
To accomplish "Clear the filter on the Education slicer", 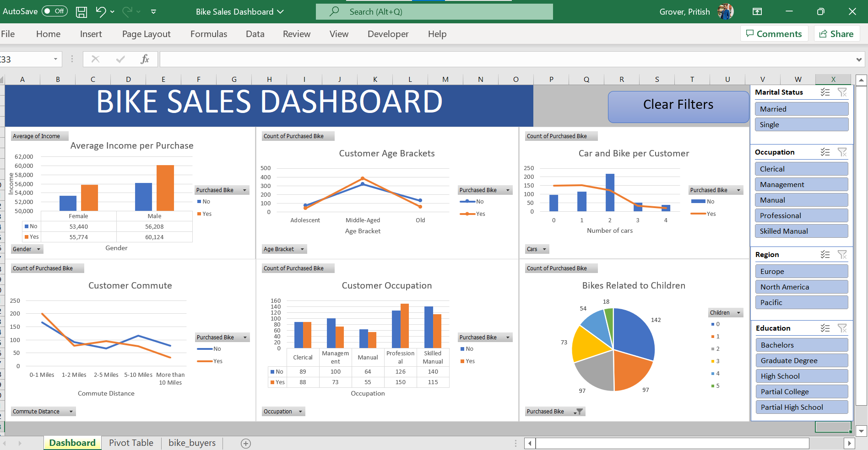I will point(842,328).
